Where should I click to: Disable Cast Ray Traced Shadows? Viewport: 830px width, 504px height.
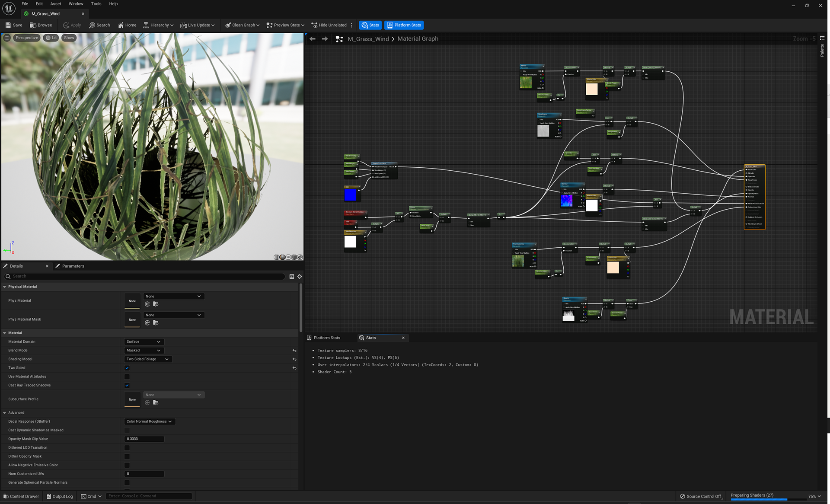(127, 385)
